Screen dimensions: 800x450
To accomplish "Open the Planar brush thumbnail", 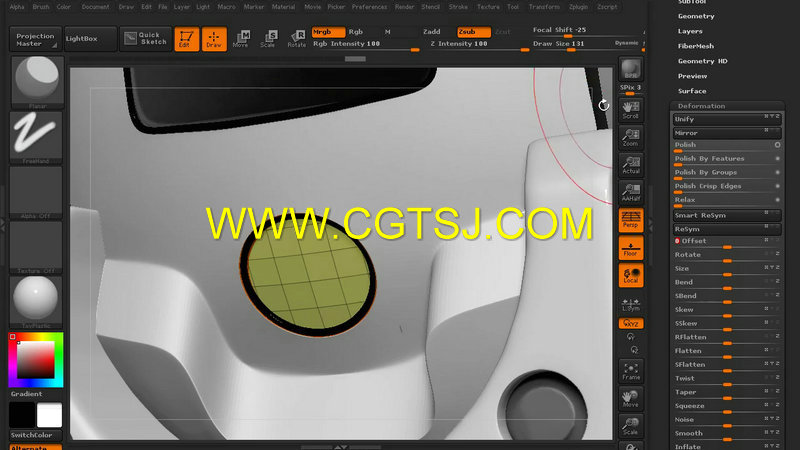I will point(36,83).
